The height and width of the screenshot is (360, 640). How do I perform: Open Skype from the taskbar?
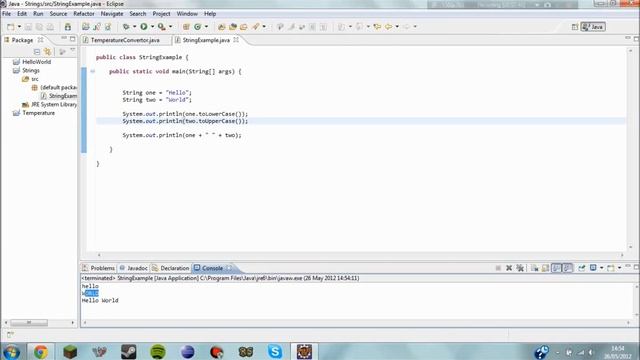[275, 351]
